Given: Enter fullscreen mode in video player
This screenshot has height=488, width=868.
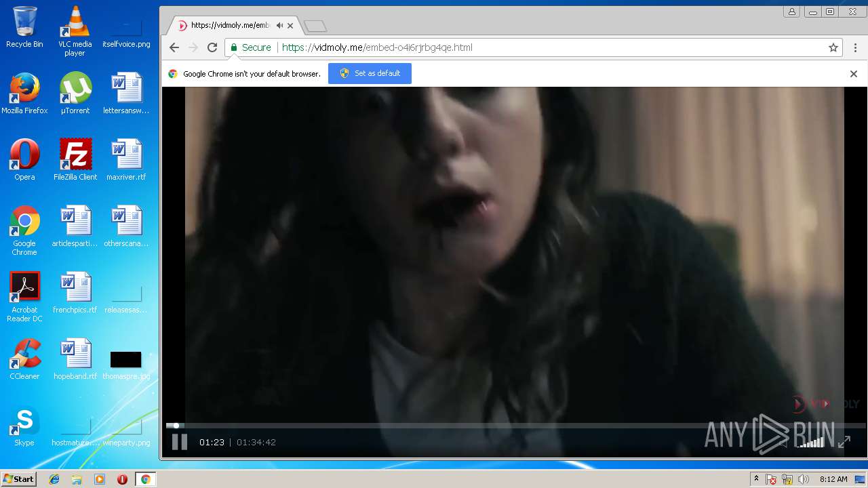Looking at the screenshot, I should pyautogui.click(x=844, y=442).
